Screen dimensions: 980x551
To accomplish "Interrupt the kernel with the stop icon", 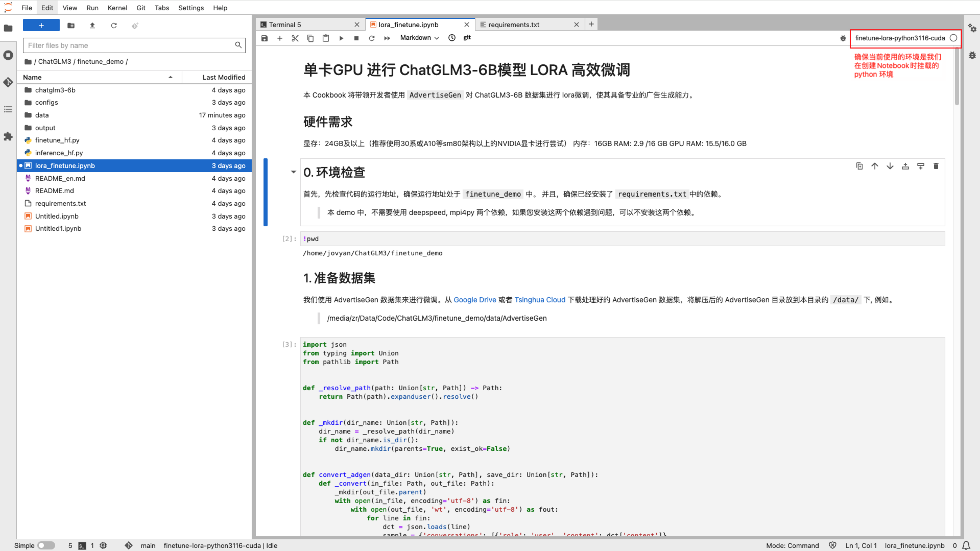I will click(356, 38).
